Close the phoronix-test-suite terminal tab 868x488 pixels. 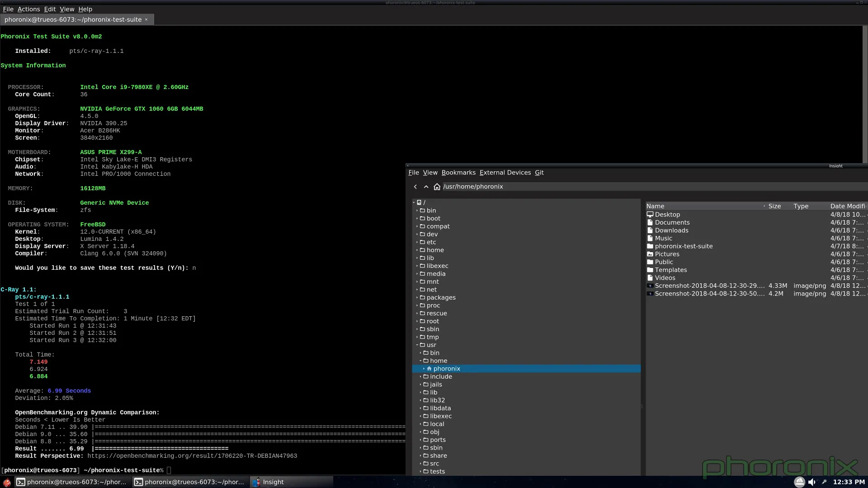point(146,19)
